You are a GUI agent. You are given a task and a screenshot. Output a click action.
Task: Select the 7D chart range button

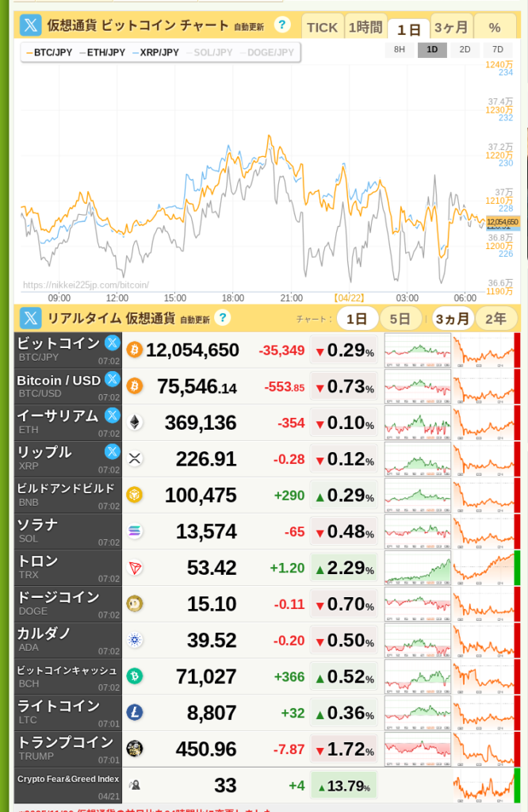498,50
